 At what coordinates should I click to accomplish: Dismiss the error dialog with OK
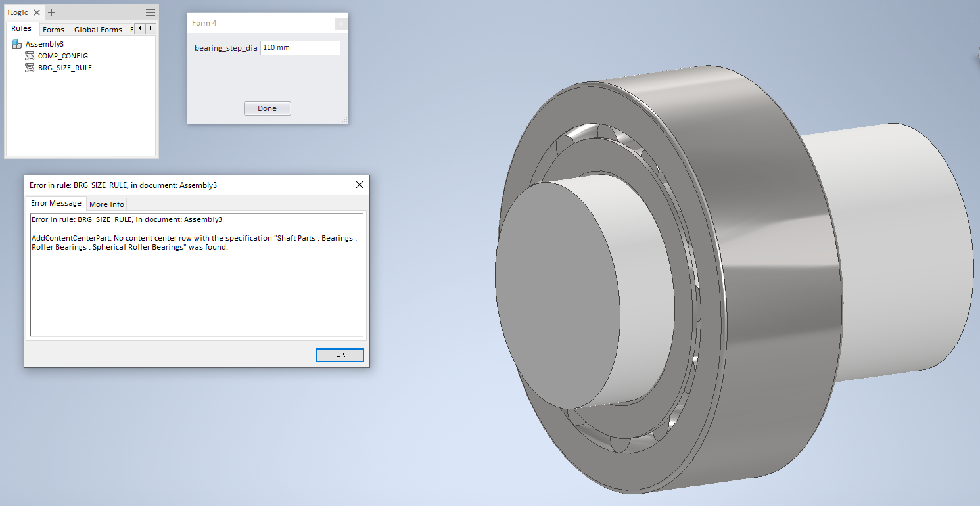(x=340, y=354)
